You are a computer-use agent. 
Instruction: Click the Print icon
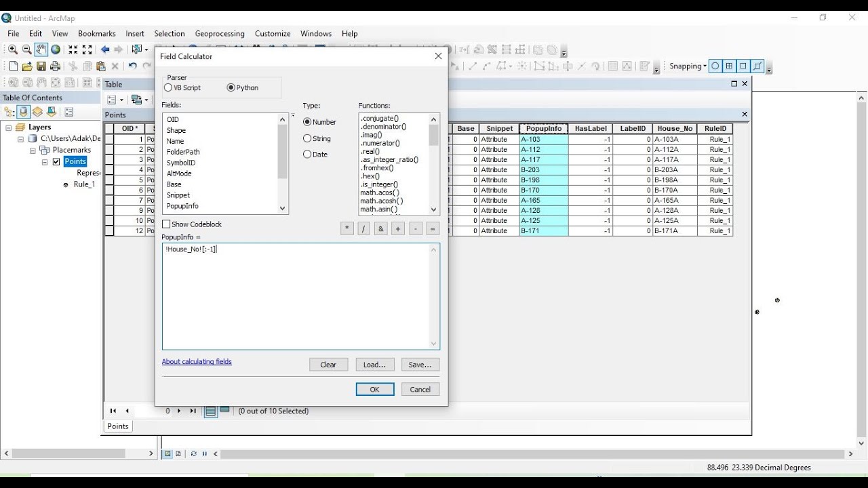(x=56, y=66)
